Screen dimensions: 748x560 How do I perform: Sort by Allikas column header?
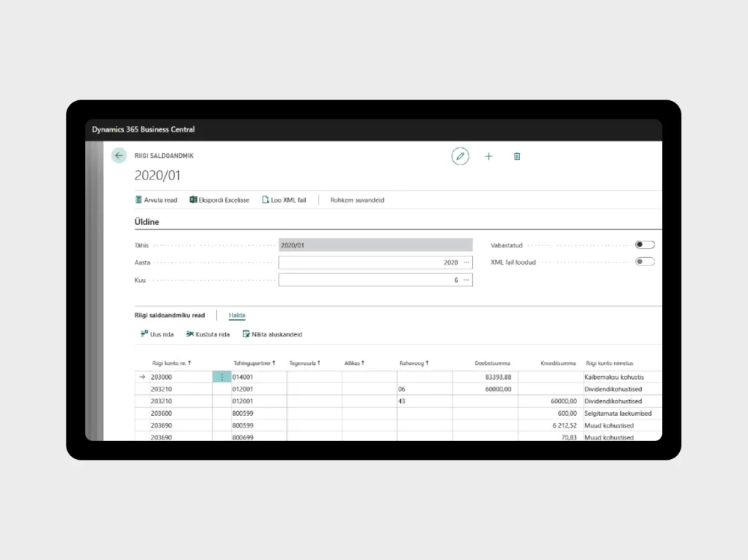tap(355, 363)
